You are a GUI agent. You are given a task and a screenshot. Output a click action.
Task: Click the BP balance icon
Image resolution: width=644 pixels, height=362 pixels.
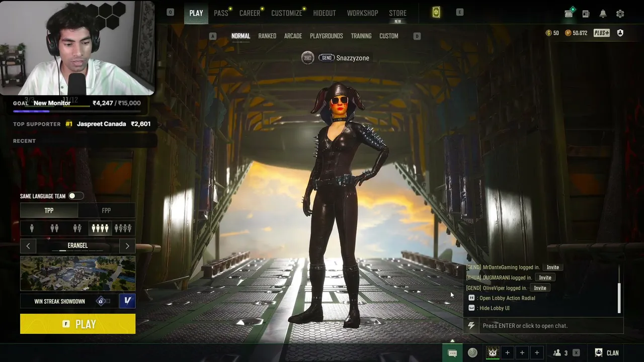click(x=568, y=33)
